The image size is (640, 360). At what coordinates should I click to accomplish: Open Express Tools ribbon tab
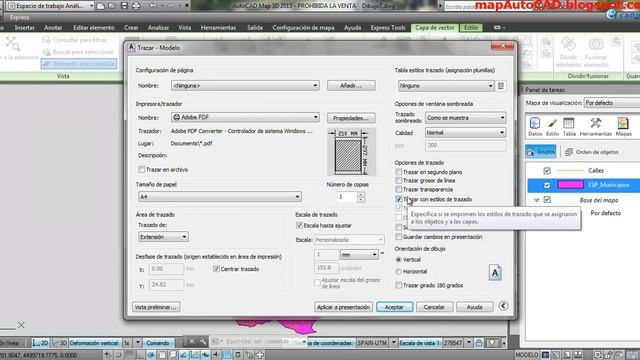pos(388,28)
